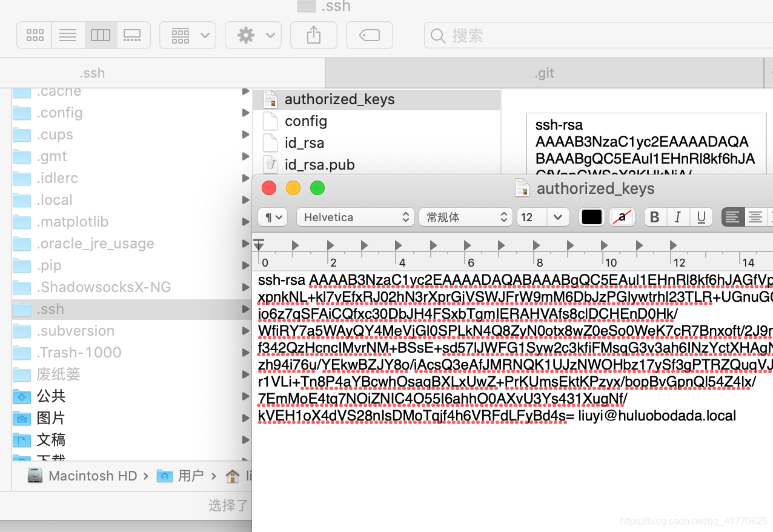
Task: Click the left margin marker on ruler
Action: point(259,244)
